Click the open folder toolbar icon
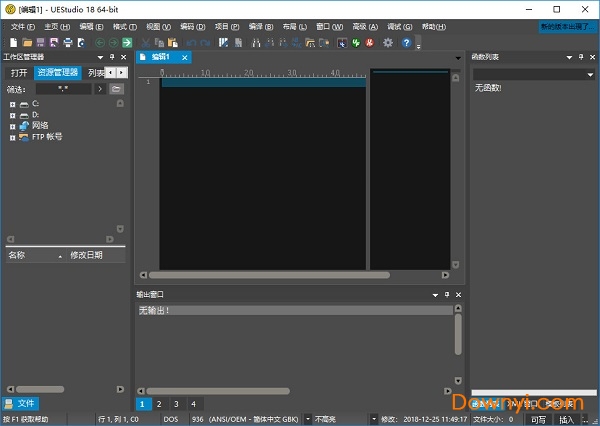 coord(27,42)
